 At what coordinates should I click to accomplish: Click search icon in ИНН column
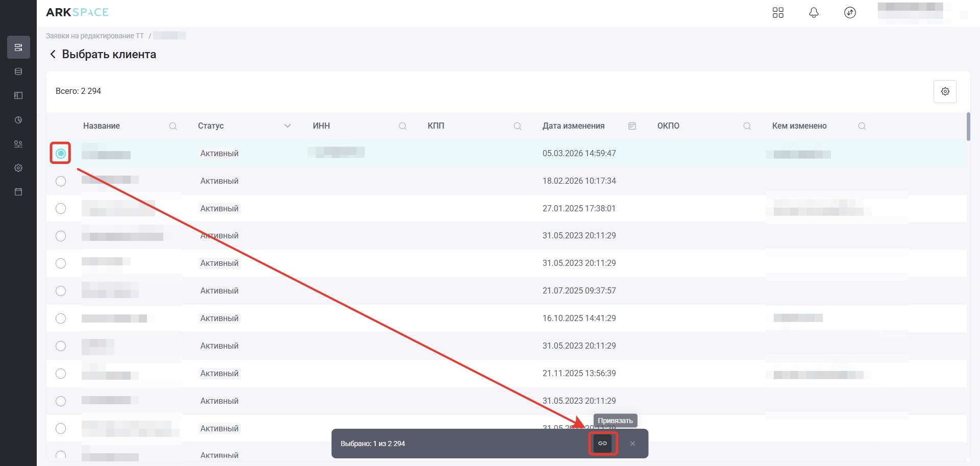pyautogui.click(x=403, y=126)
